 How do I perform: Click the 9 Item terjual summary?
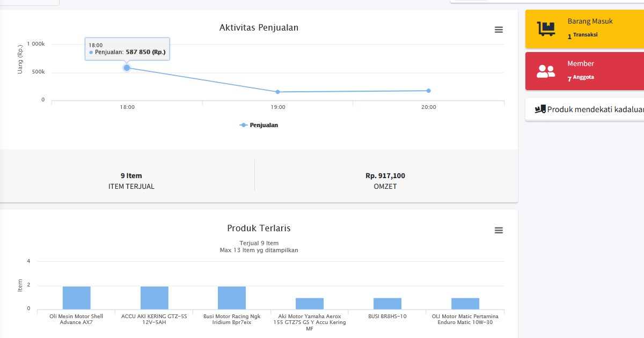point(131,175)
